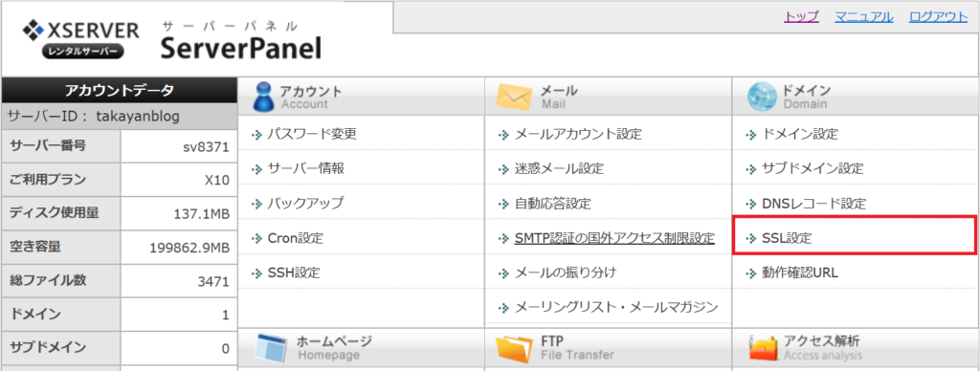Open サーバー情報 link
The height and width of the screenshot is (371, 980).
pyautogui.click(x=305, y=168)
